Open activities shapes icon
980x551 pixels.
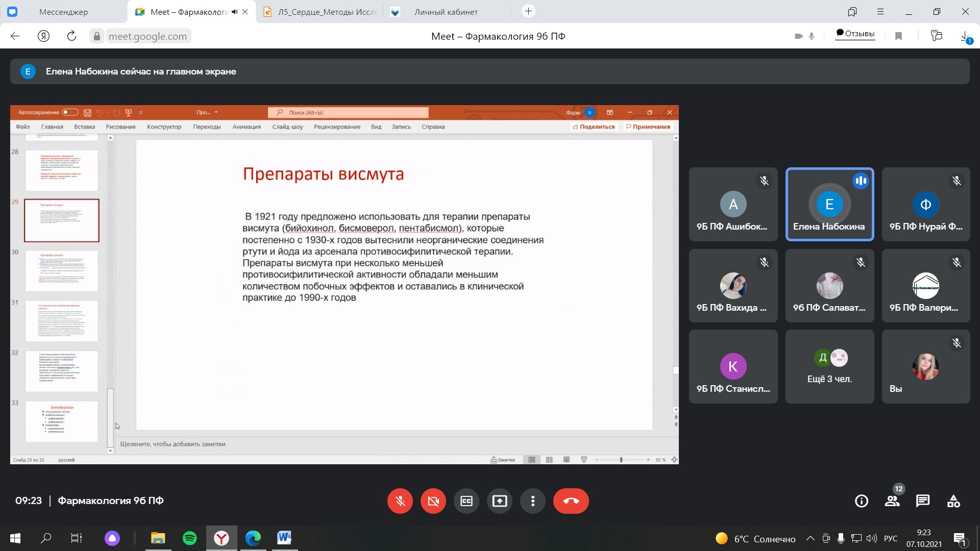coord(953,501)
